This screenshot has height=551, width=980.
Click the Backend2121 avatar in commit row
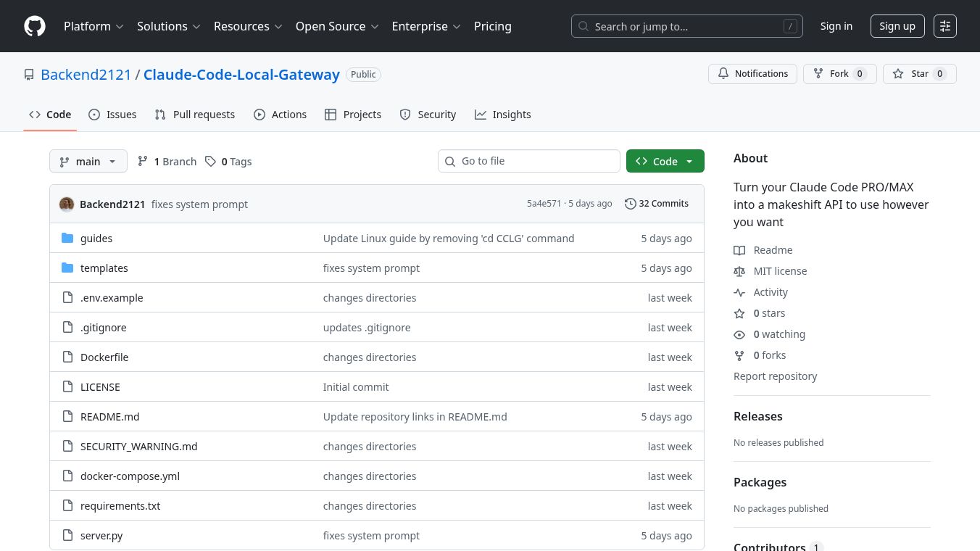point(67,204)
